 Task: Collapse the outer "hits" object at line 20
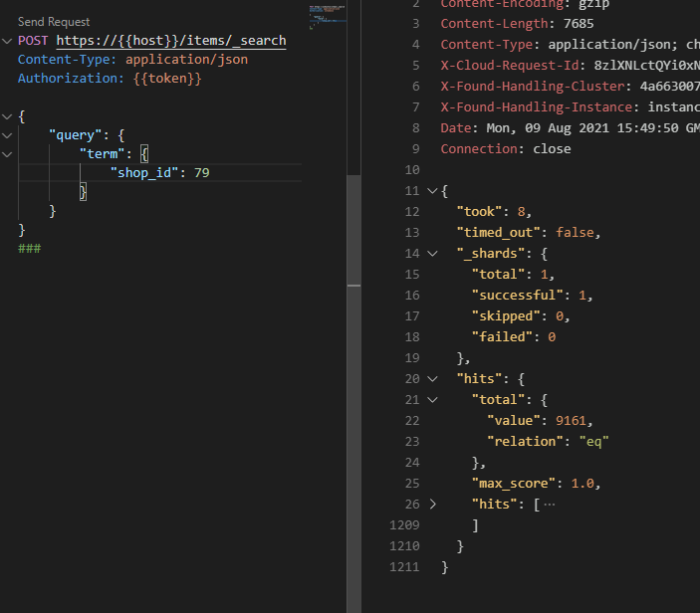click(x=431, y=379)
